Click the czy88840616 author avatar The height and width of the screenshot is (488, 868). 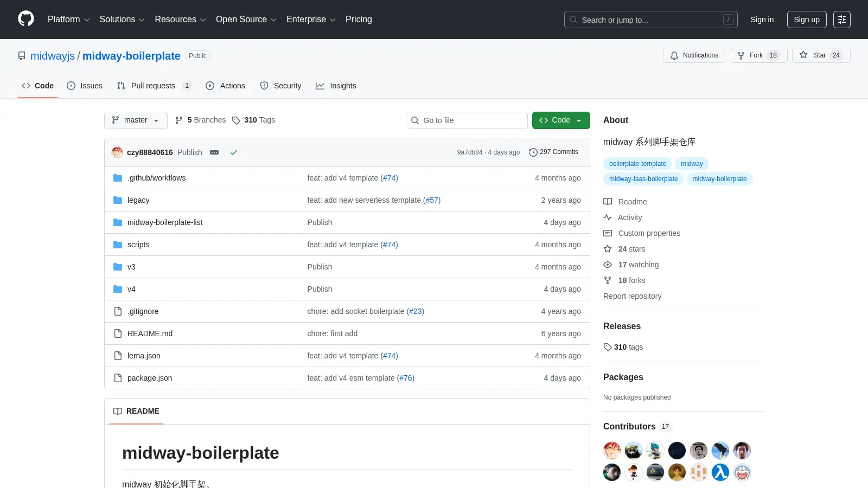click(x=117, y=152)
